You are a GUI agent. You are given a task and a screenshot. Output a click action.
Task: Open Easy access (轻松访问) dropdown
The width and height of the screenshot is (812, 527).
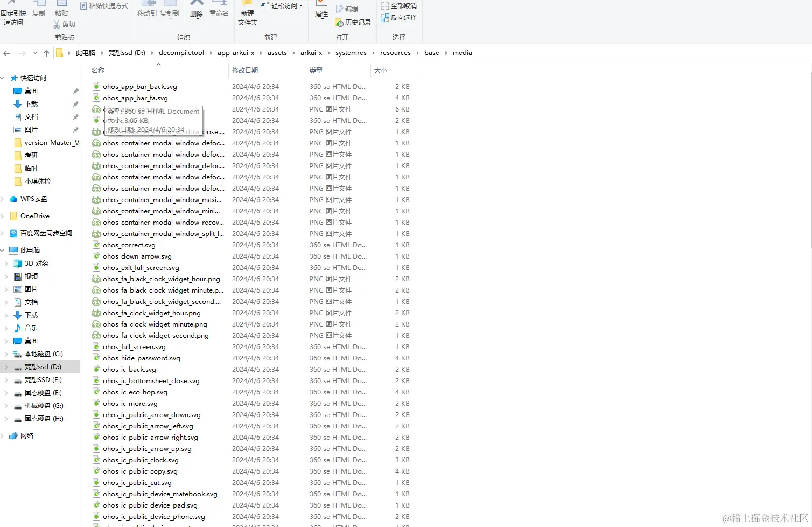click(283, 6)
